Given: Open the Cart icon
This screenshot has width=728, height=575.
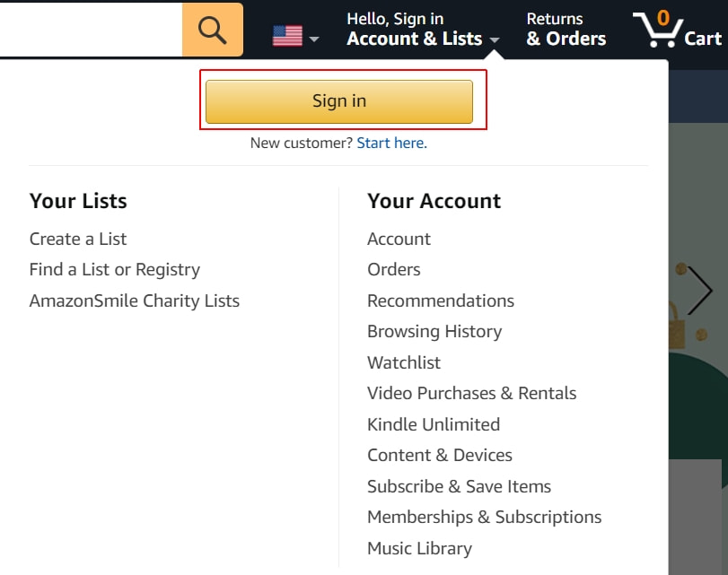Looking at the screenshot, I should 664,27.
